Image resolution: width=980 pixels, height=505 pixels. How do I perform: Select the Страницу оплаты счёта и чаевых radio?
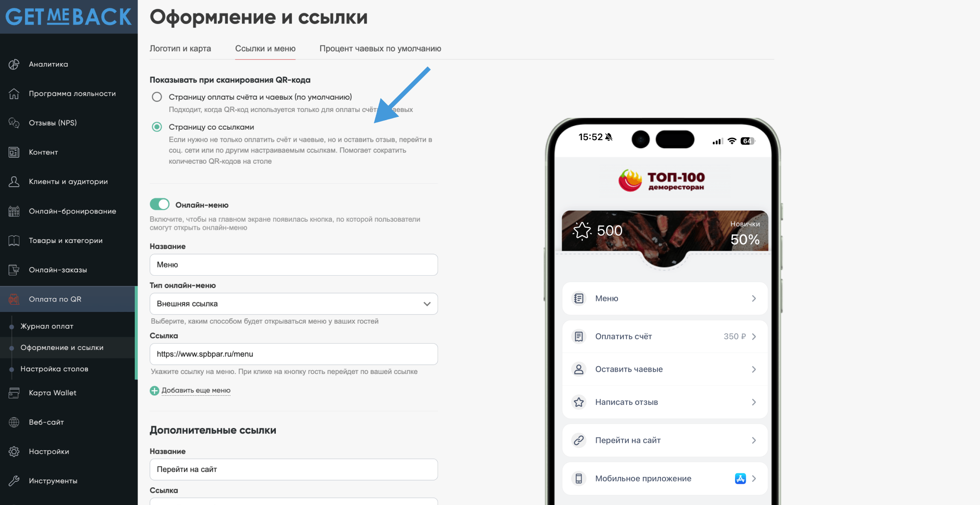pyautogui.click(x=157, y=97)
